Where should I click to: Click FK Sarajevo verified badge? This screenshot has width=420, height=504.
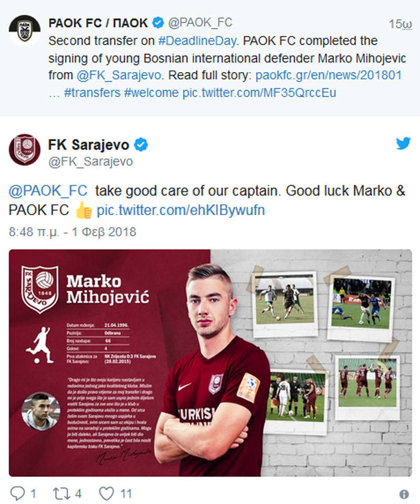click(x=141, y=145)
